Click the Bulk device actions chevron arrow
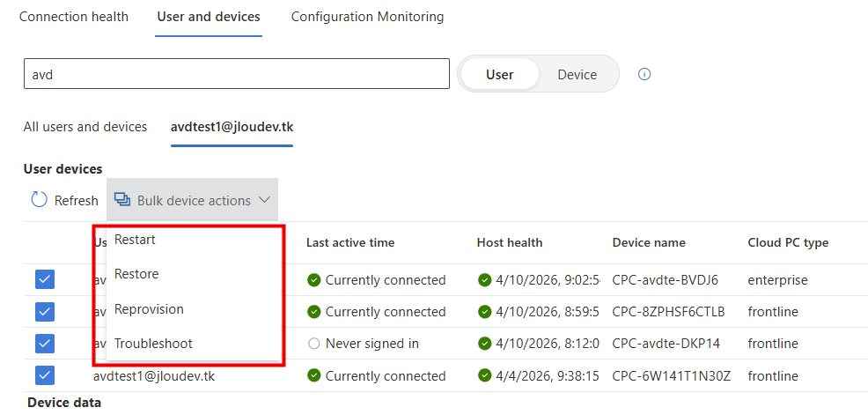 coord(264,200)
